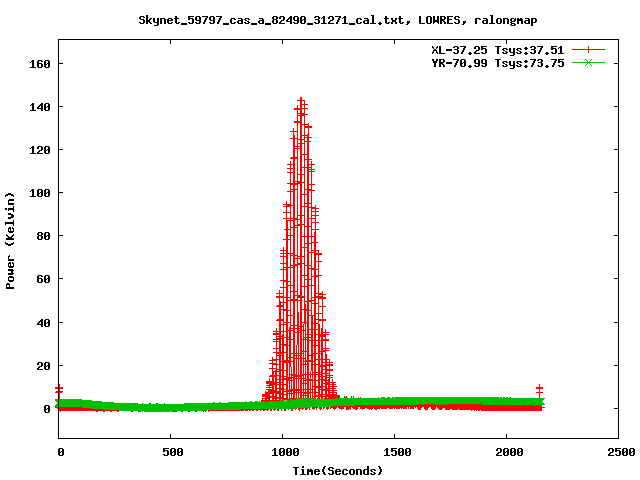Click x-axis tick label 1500
The height and width of the screenshot is (480, 640).
pyautogui.click(x=397, y=452)
